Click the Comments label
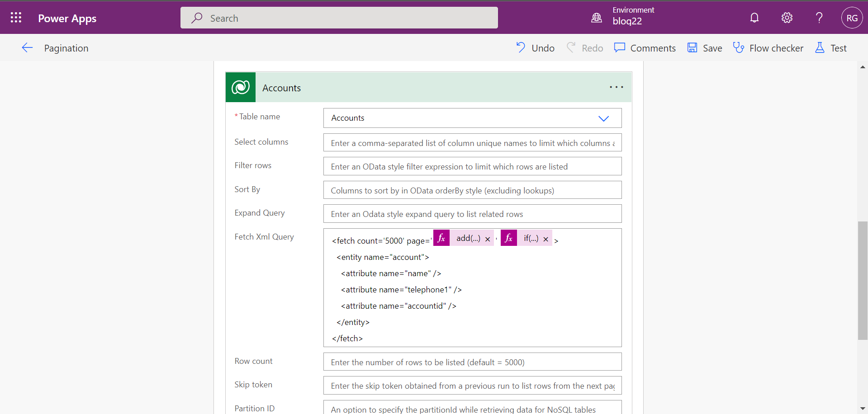The width and height of the screenshot is (868, 414). click(x=653, y=48)
